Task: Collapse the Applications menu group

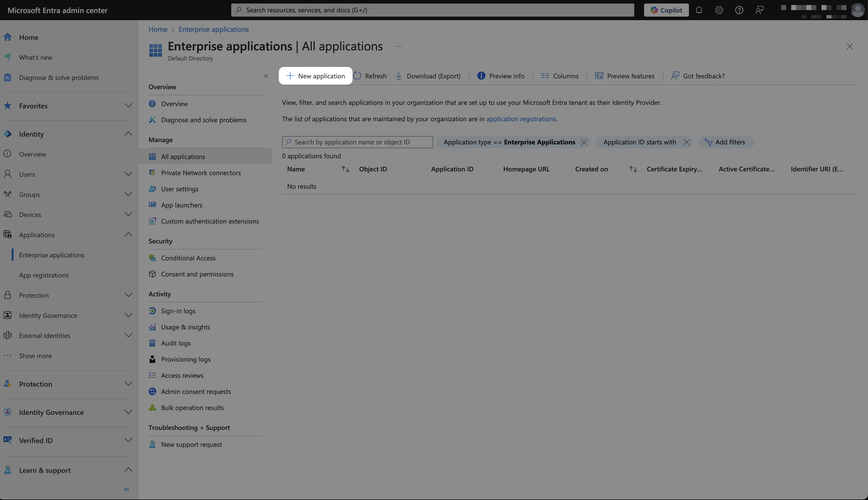Action: point(128,235)
